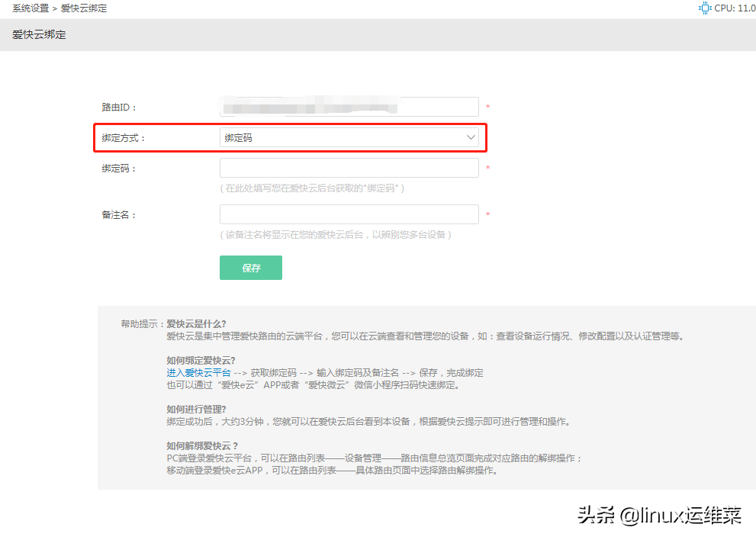756x540 pixels.
Task: Click the heading 如何绑定爱快云?
Action: pos(201,361)
